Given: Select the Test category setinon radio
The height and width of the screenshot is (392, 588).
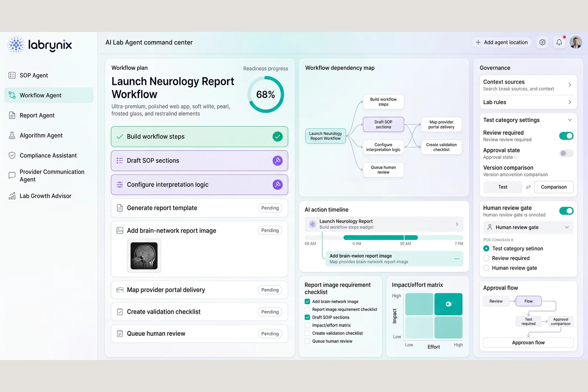Looking at the screenshot, I should point(486,248).
